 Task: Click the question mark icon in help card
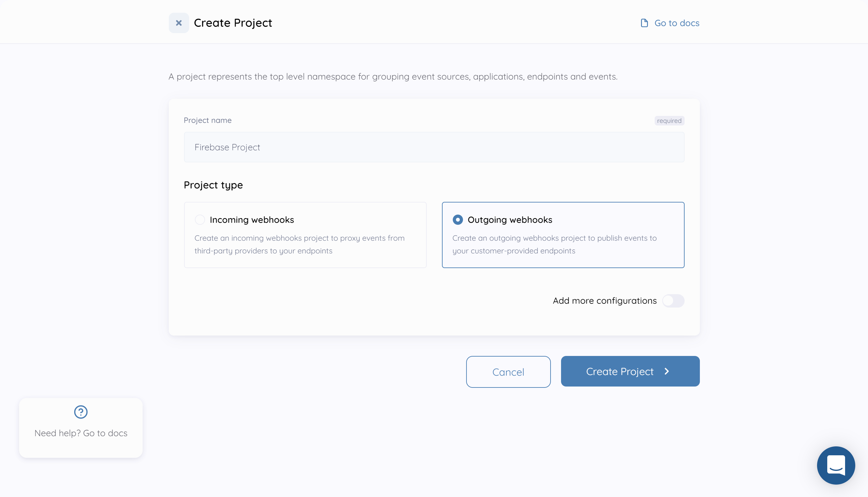[81, 412]
